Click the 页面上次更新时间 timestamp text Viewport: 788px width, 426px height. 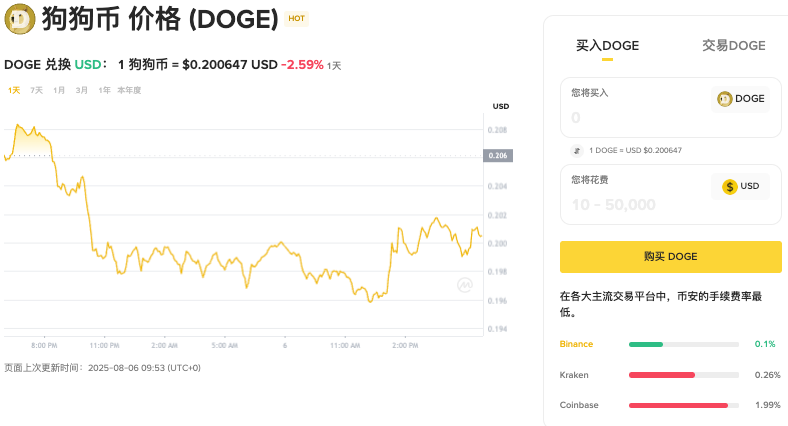click(x=103, y=368)
